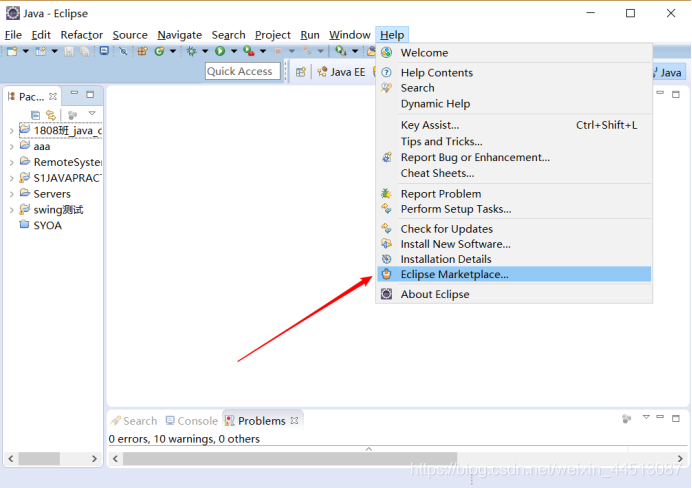The width and height of the screenshot is (692, 488).
Task: Toggle the Skip All Breakpoints icon
Action: point(123,52)
